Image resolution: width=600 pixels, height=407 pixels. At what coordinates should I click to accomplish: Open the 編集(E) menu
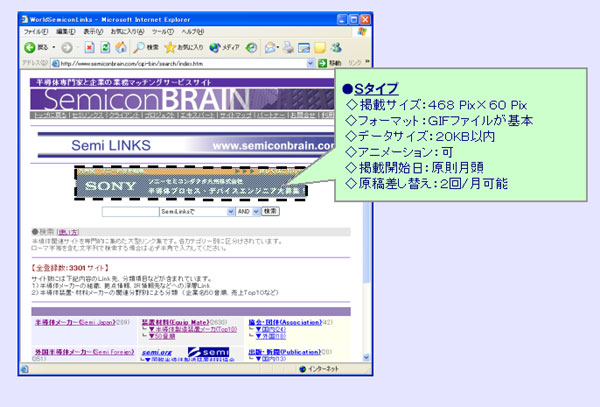(66, 32)
